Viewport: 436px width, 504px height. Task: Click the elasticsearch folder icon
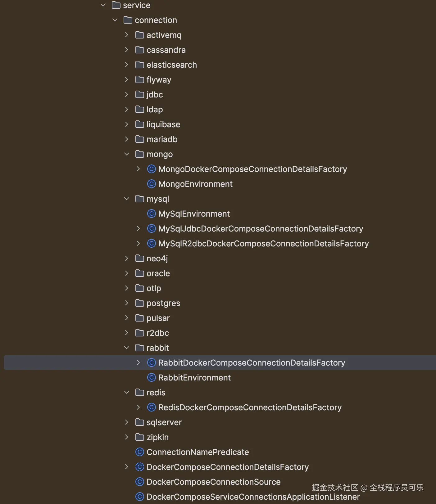[140, 65]
